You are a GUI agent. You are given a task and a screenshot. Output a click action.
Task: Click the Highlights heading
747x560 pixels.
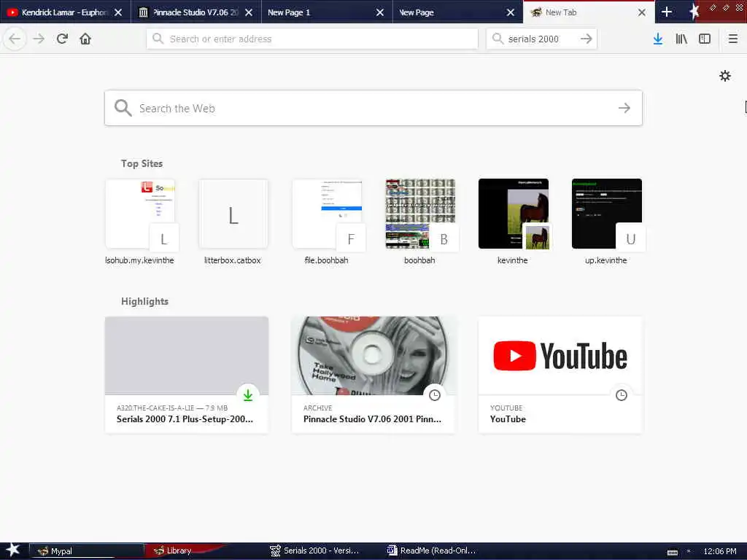coord(145,301)
